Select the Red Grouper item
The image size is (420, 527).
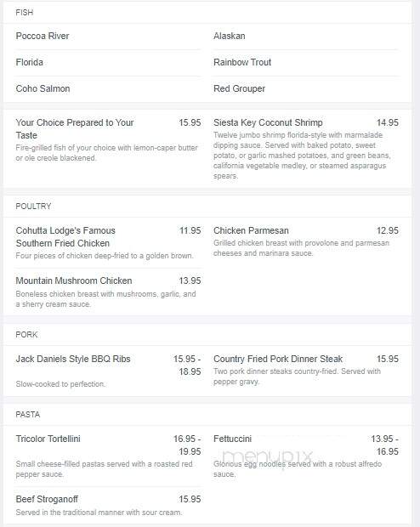pyautogui.click(x=239, y=88)
